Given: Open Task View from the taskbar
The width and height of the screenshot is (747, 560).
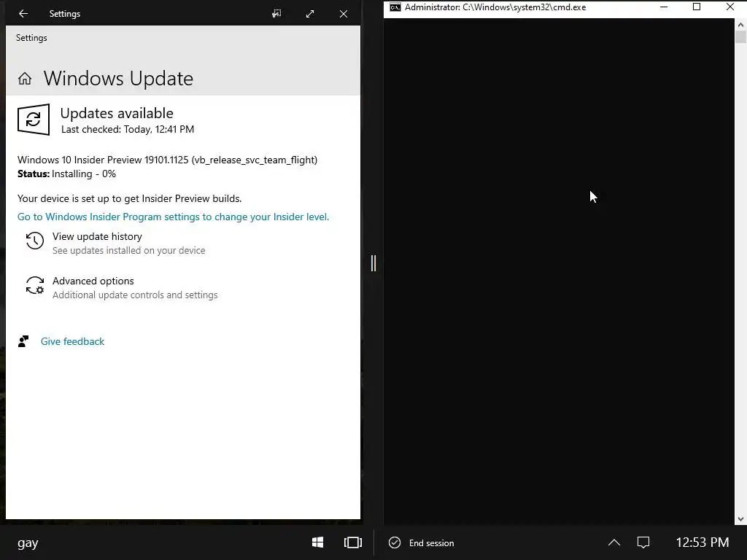Looking at the screenshot, I should (x=353, y=542).
